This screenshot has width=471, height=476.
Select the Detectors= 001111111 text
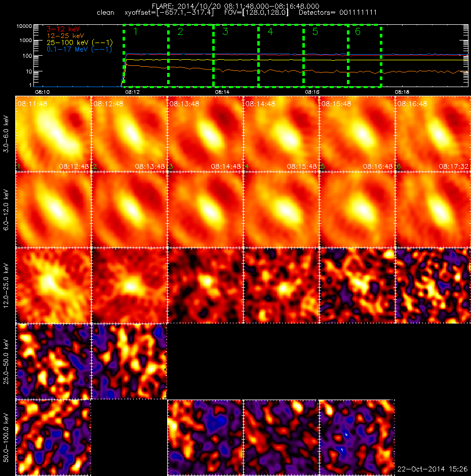[x=338, y=13]
